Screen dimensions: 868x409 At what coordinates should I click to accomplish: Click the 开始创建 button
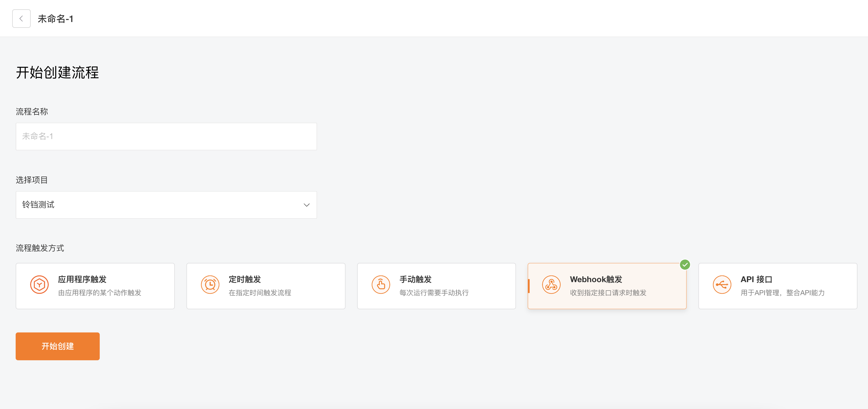[58, 346]
